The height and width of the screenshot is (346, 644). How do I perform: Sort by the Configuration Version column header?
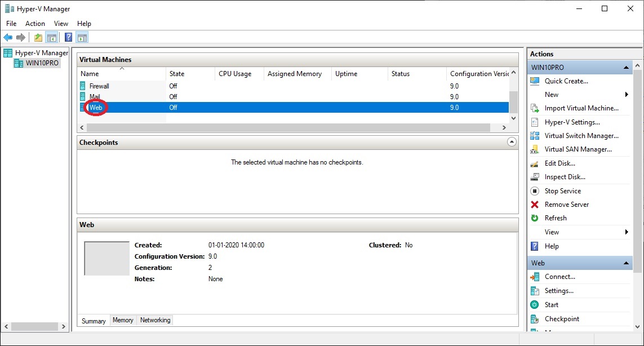click(478, 74)
